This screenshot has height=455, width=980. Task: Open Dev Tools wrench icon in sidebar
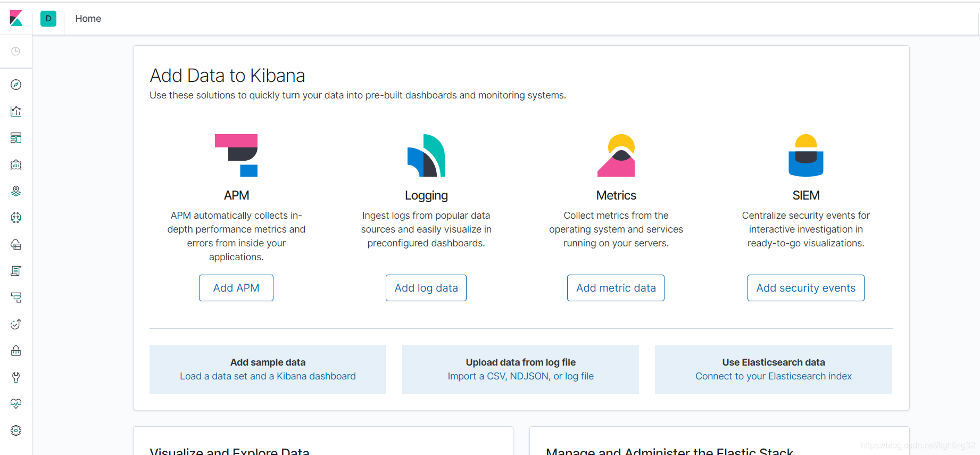16,377
